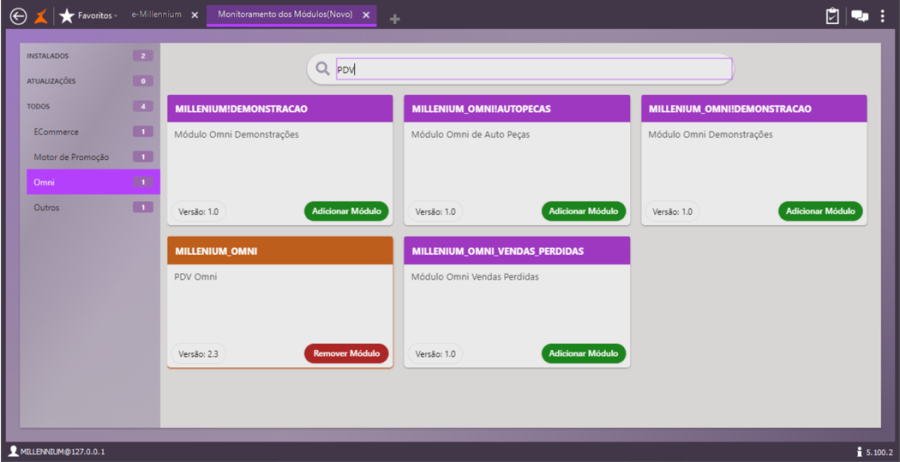
Task: Click the MILLENIUM!DEMONSTRACAO card header
Action: pyautogui.click(x=280, y=108)
